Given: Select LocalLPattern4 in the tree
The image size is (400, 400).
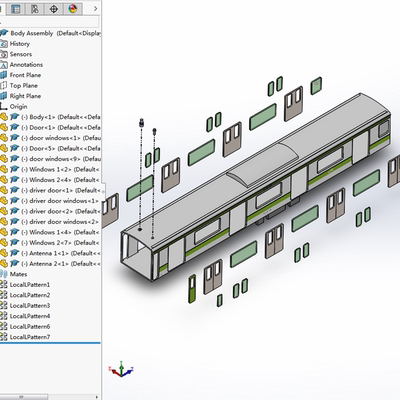Looking at the screenshot, I should pos(30,316).
